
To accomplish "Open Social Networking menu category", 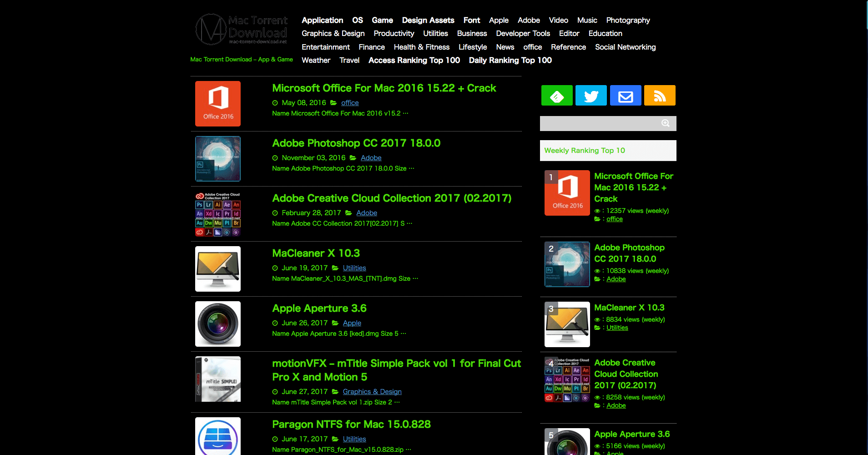I will [x=625, y=47].
